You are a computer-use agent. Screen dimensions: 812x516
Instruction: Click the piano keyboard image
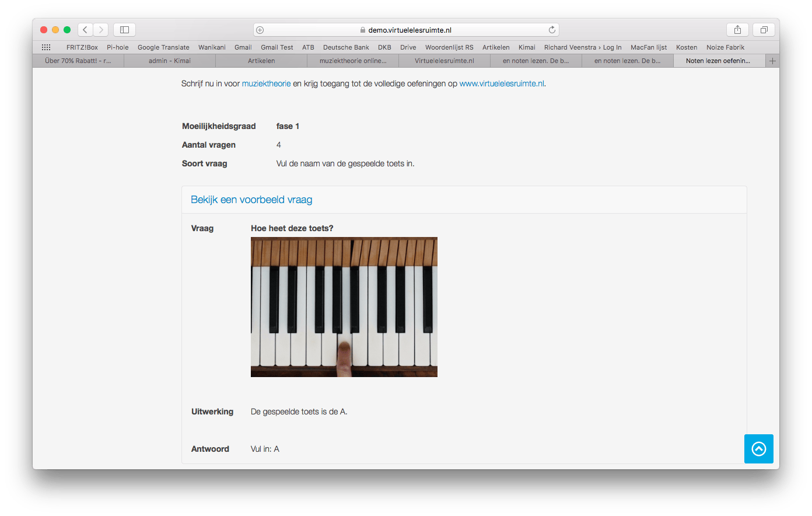click(344, 307)
